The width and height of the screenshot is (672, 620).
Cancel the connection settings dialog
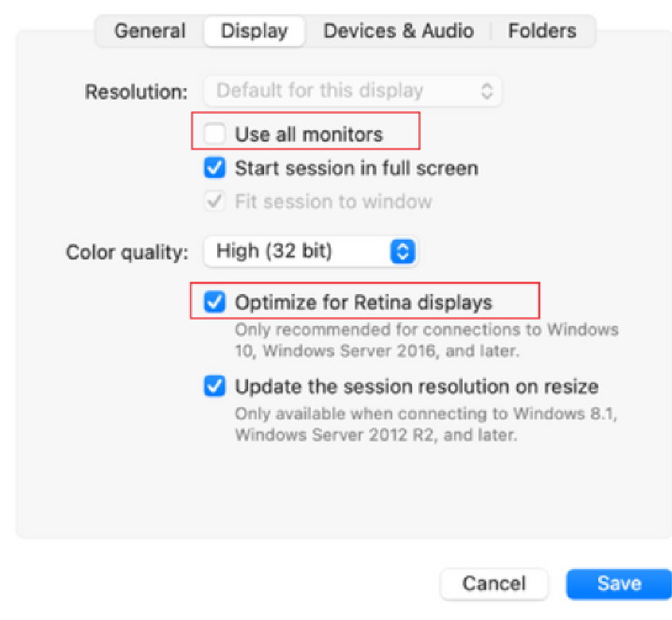[494, 583]
